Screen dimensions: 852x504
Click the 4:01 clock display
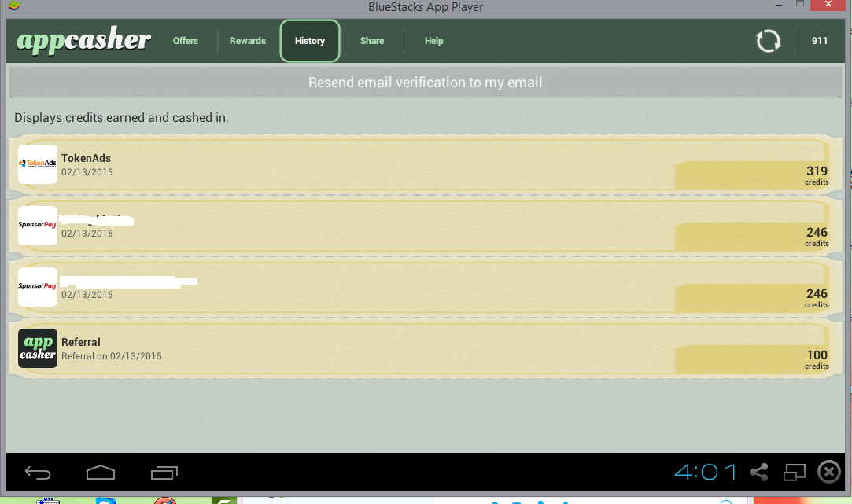(706, 472)
